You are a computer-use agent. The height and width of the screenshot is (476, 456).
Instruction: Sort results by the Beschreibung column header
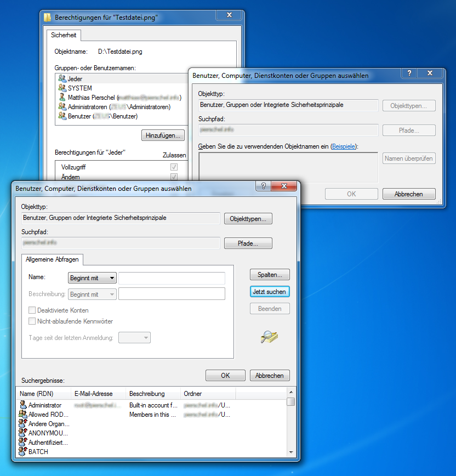coord(153,393)
